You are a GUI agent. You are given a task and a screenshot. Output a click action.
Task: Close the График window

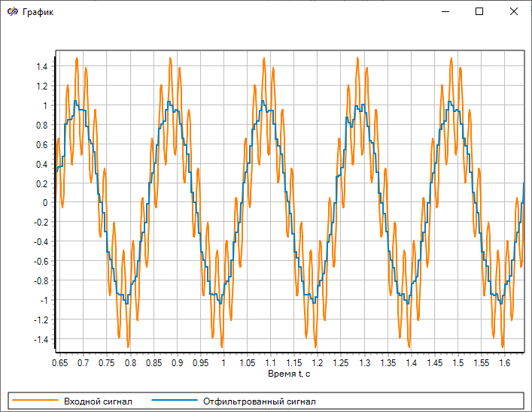(514, 12)
